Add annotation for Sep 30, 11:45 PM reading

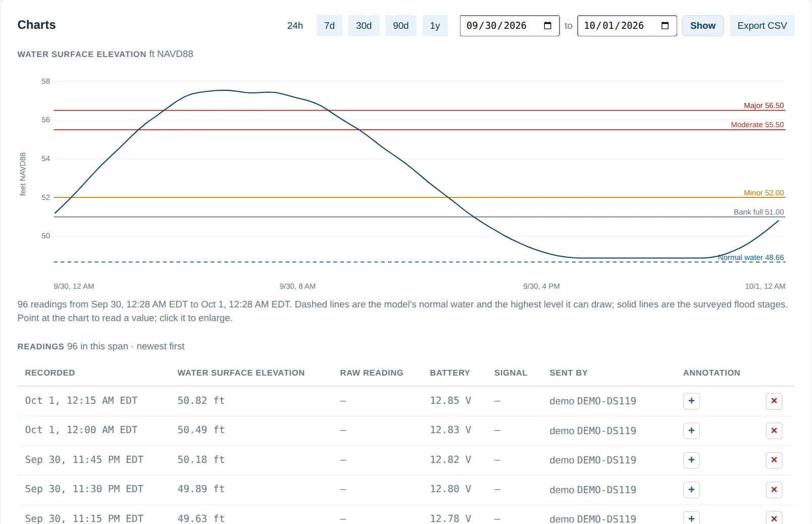691,460
